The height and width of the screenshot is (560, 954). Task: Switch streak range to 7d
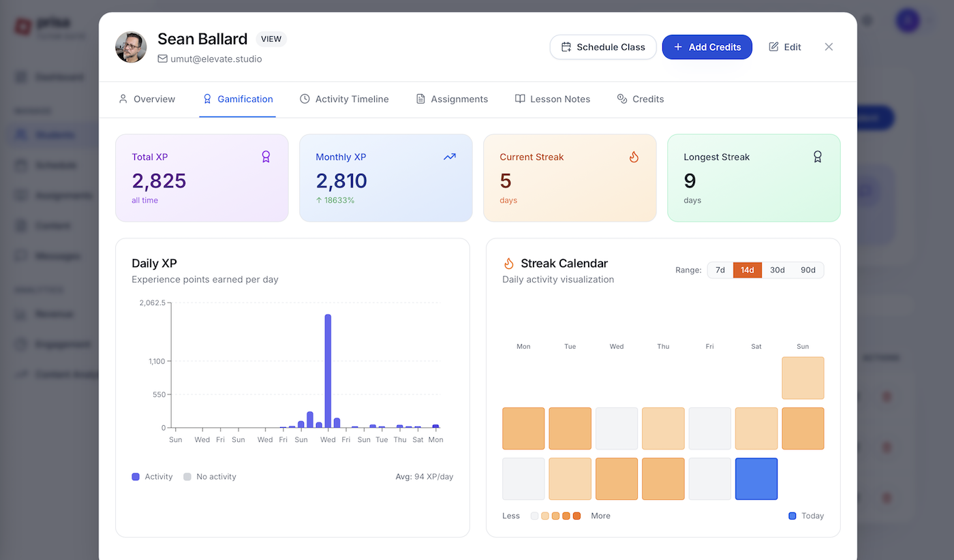(720, 270)
